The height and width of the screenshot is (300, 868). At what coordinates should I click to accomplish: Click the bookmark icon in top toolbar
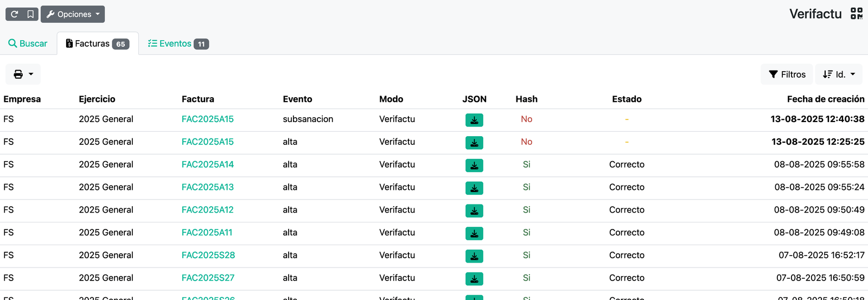(x=30, y=14)
